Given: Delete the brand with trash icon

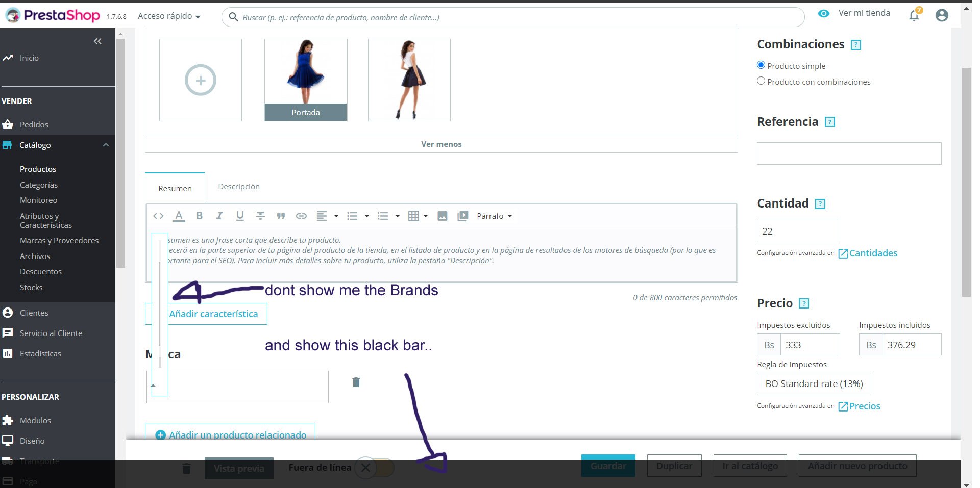Looking at the screenshot, I should tap(356, 382).
